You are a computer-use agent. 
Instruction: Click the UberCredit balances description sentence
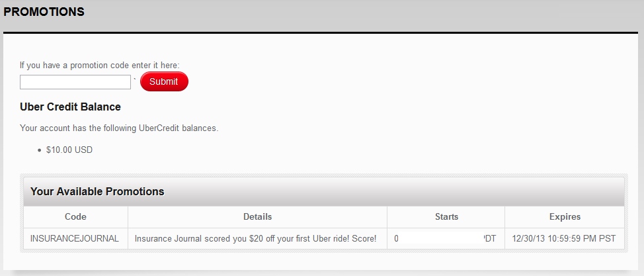[x=119, y=128]
